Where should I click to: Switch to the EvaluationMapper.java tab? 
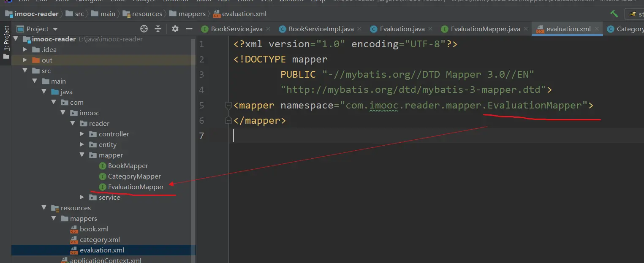tap(485, 29)
